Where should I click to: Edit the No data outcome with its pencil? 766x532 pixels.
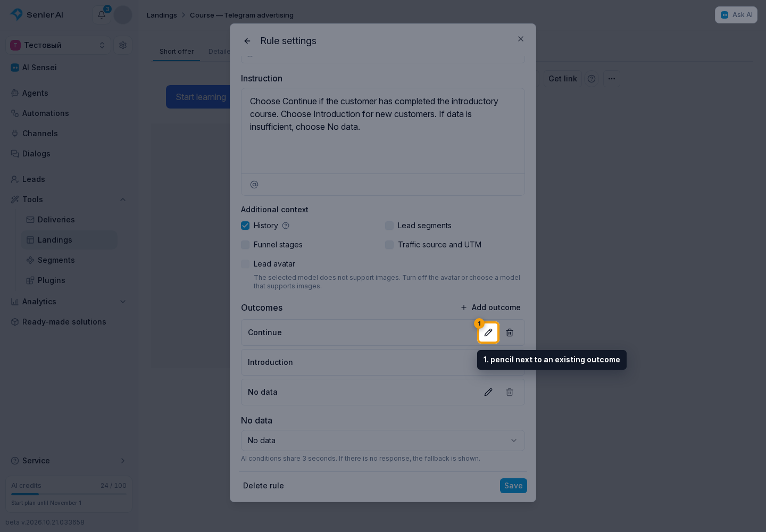tap(488, 392)
